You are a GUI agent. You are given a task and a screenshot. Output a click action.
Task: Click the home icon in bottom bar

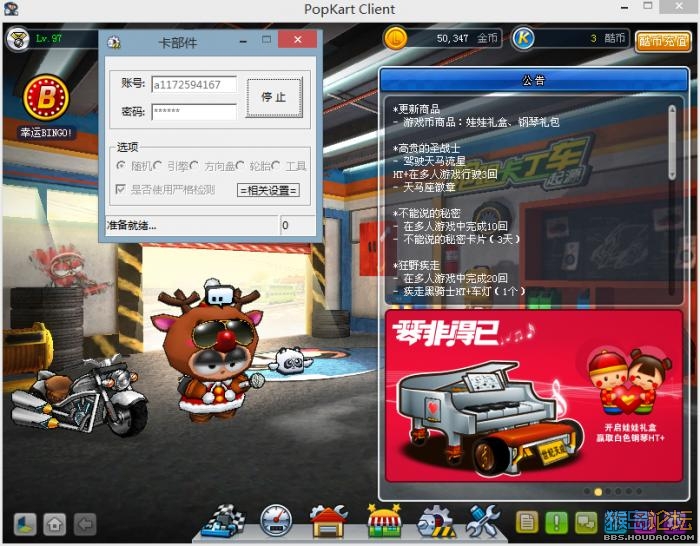click(55, 524)
